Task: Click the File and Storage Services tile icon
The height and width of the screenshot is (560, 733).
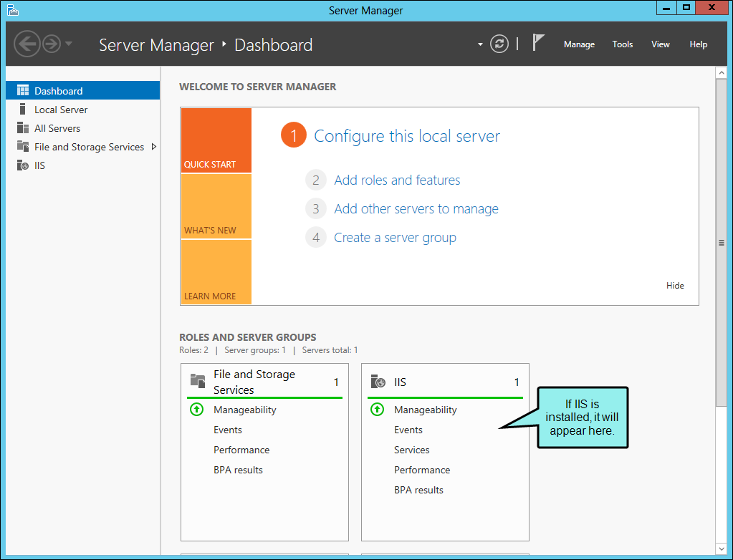Action: (198, 381)
